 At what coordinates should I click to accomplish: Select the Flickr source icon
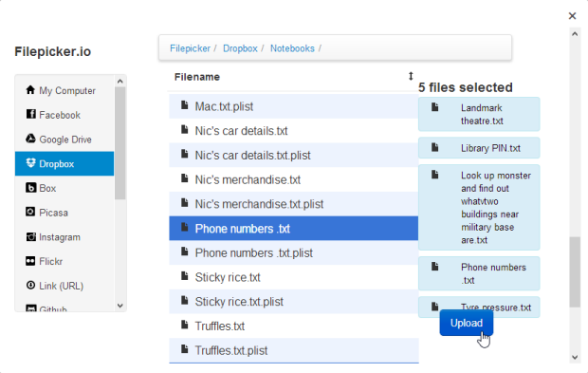tap(30, 261)
